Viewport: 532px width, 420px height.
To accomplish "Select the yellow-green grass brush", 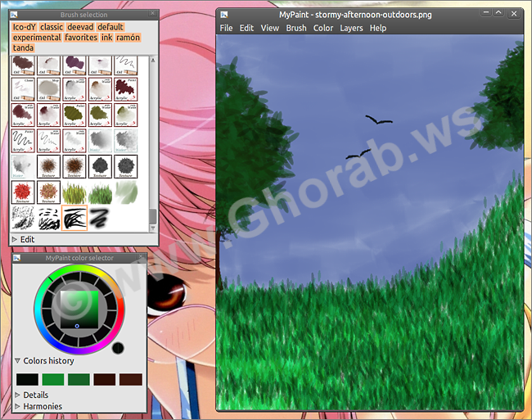I will 74,192.
